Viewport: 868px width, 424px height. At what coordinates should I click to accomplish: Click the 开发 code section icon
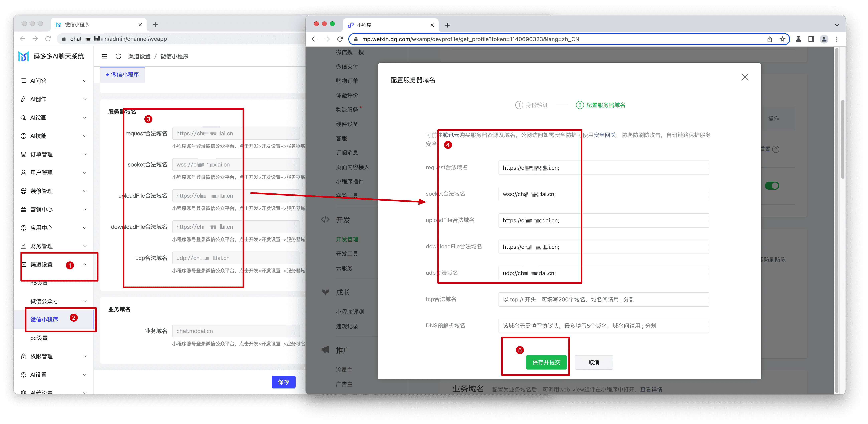[325, 220]
